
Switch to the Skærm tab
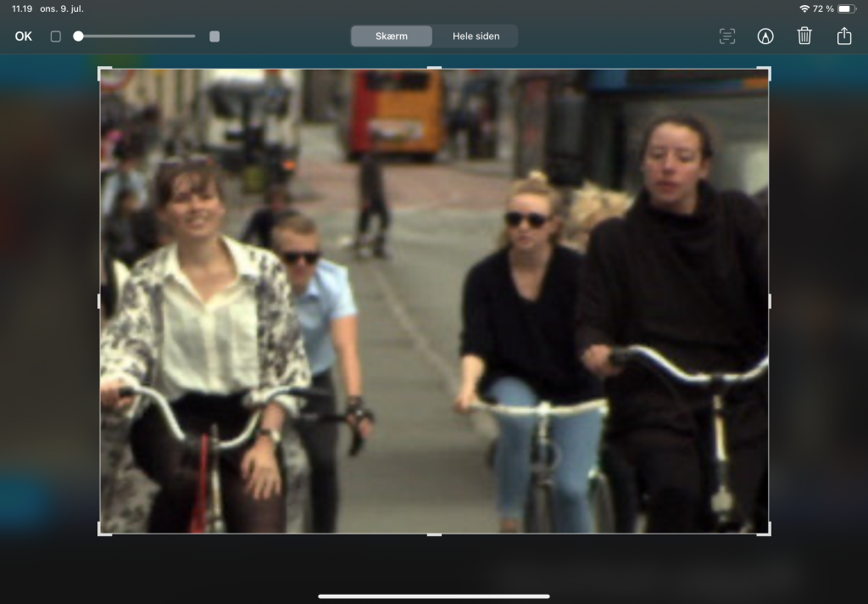click(x=392, y=36)
